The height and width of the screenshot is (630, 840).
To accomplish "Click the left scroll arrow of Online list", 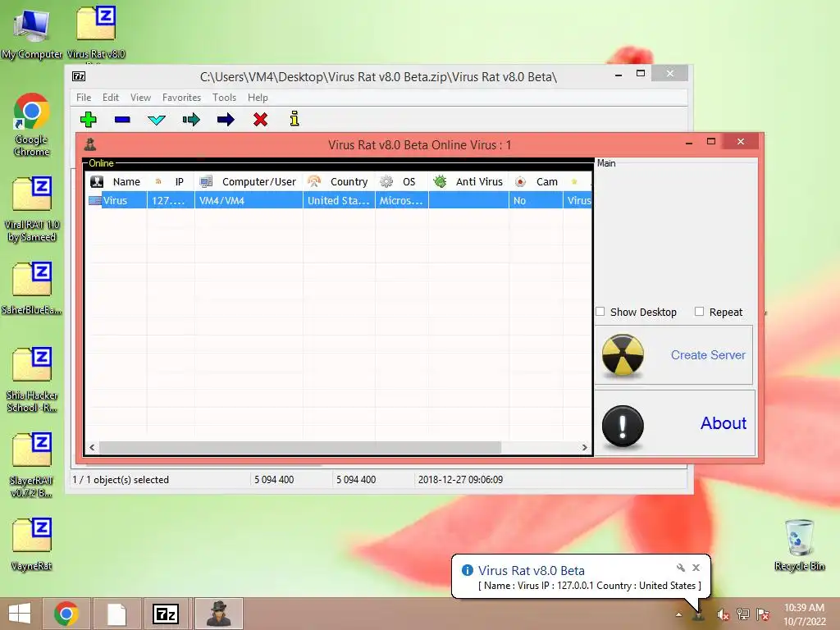I will 92,447.
